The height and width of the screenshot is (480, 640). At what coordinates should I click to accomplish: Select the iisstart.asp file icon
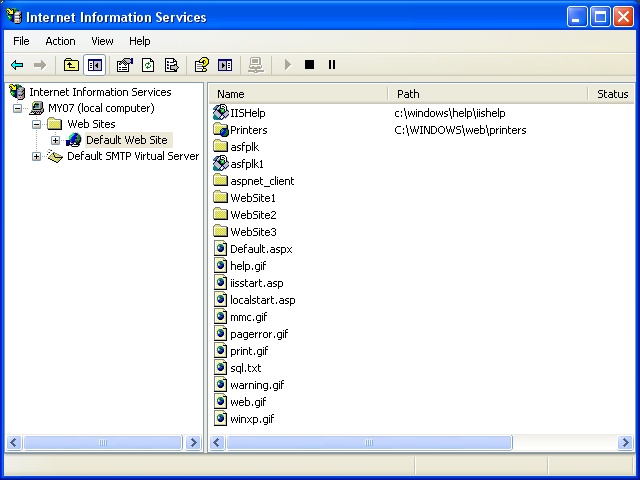click(x=220, y=283)
